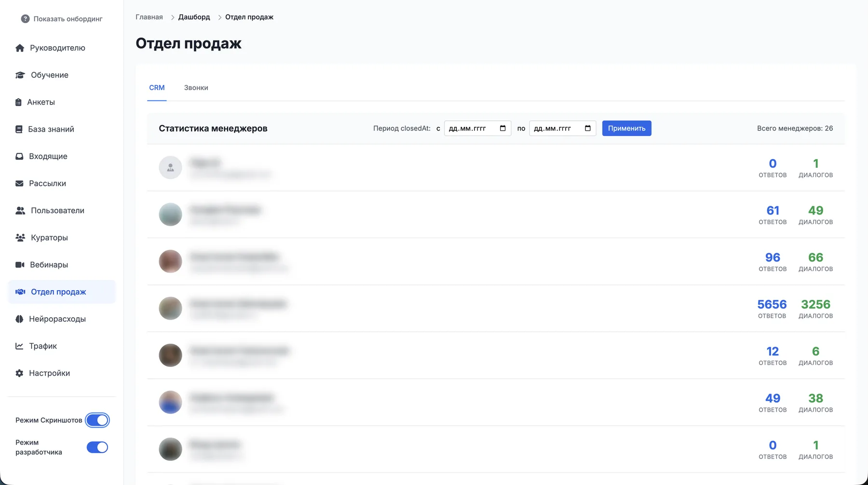Switch to the Звонки tab

click(196, 88)
